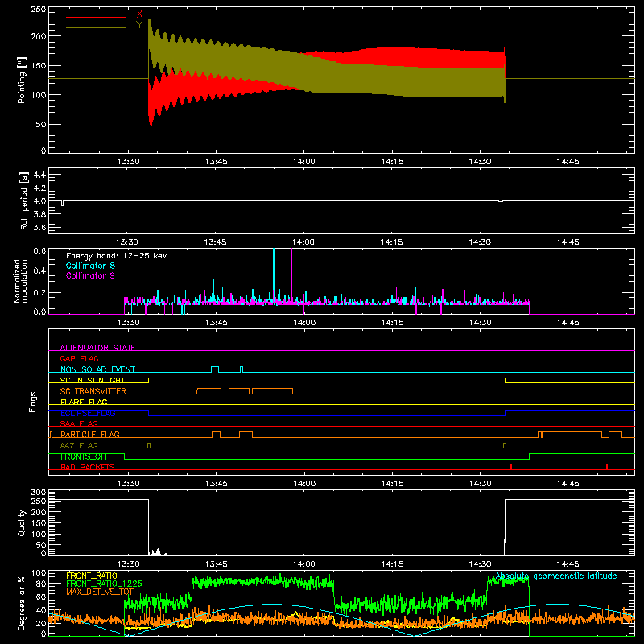Click the SC_IN_SUNLIGHT flag label
Image resolution: width=644 pixels, height=644 pixels.
point(93,380)
